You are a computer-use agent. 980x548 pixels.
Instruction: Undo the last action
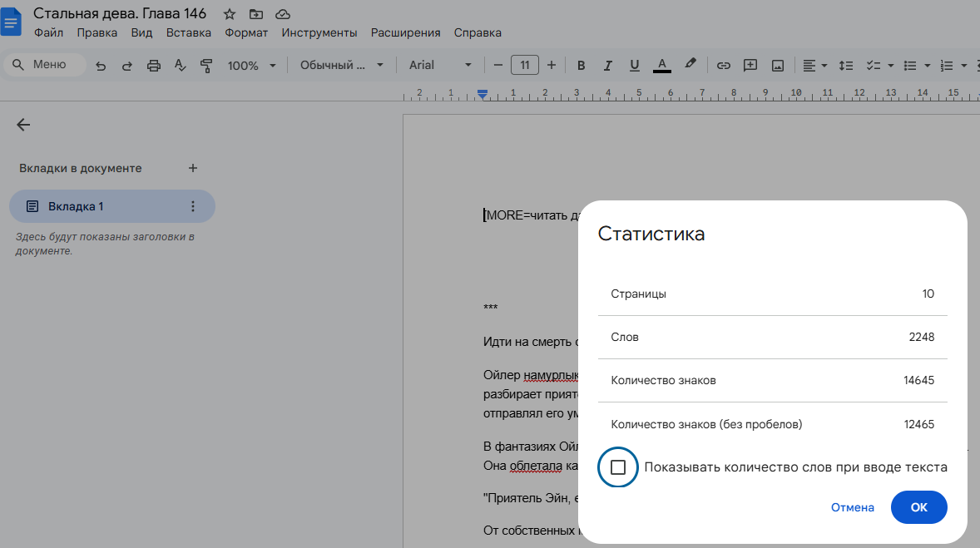click(x=101, y=66)
